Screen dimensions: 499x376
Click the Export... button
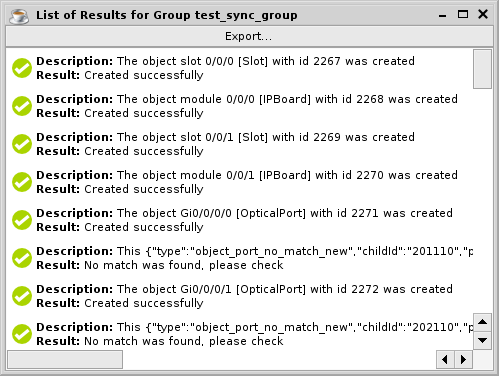click(249, 36)
